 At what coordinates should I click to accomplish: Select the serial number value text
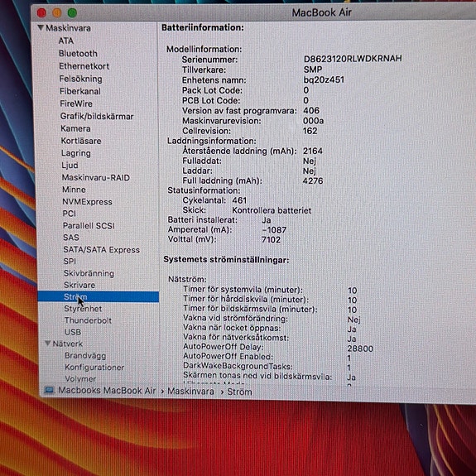pos(353,58)
